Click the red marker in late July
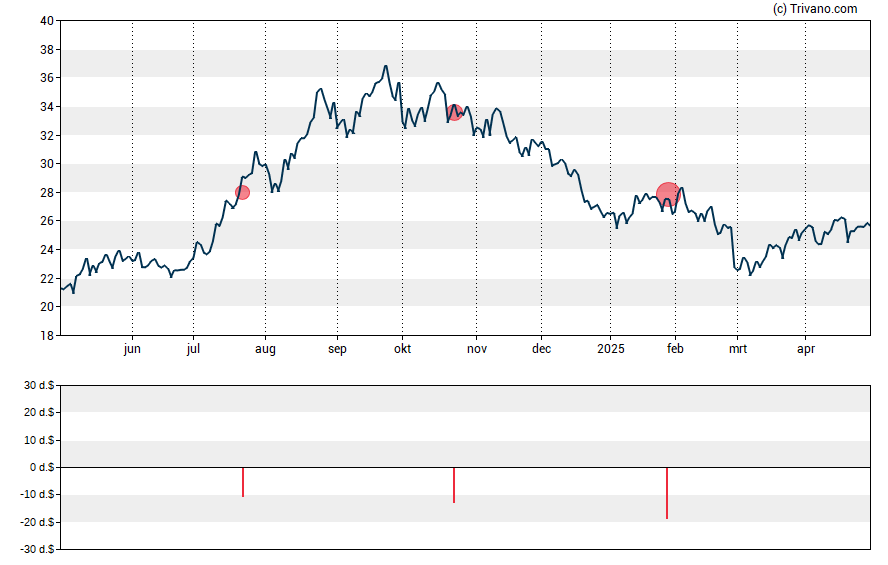 [242, 192]
